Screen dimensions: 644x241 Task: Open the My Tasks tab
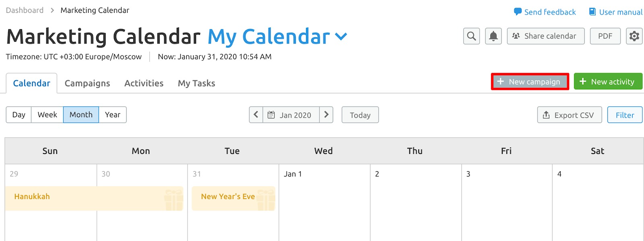(x=196, y=83)
